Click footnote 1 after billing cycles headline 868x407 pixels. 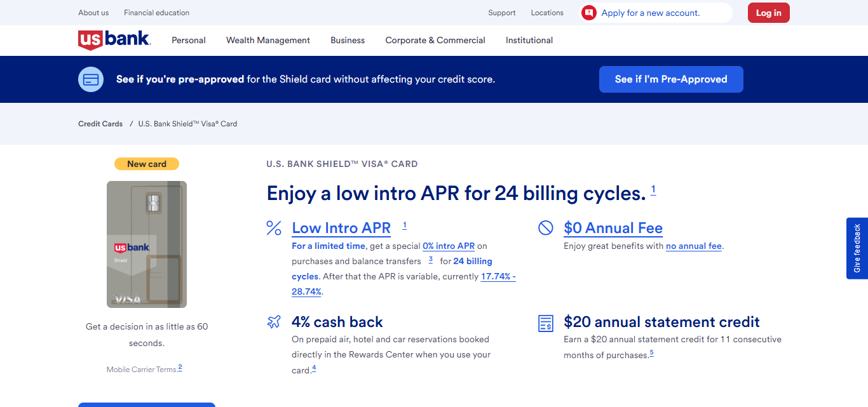point(653,190)
